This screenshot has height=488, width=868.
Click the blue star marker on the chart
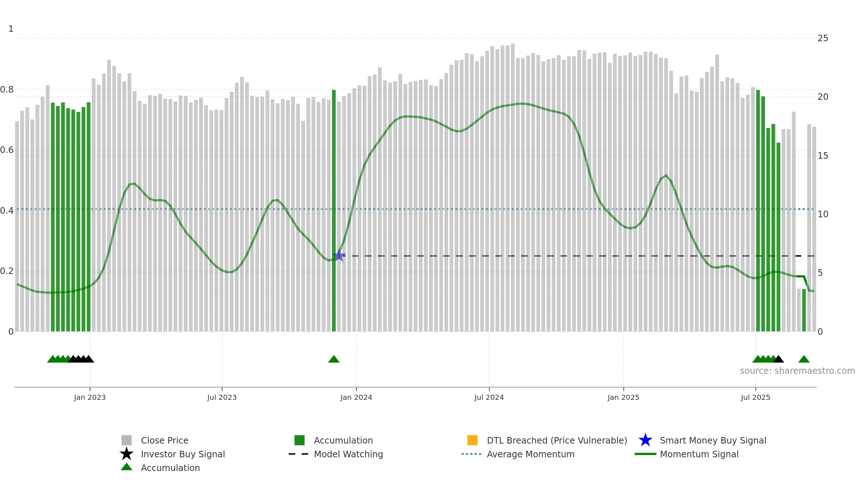pyautogui.click(x=339, y=256)
